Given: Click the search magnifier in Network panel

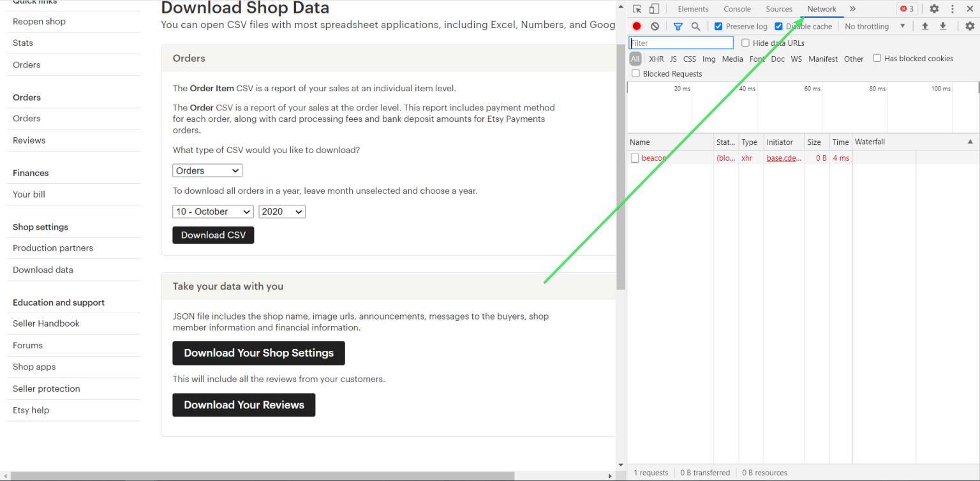Looking at the screenshot, I should (695, 26).
